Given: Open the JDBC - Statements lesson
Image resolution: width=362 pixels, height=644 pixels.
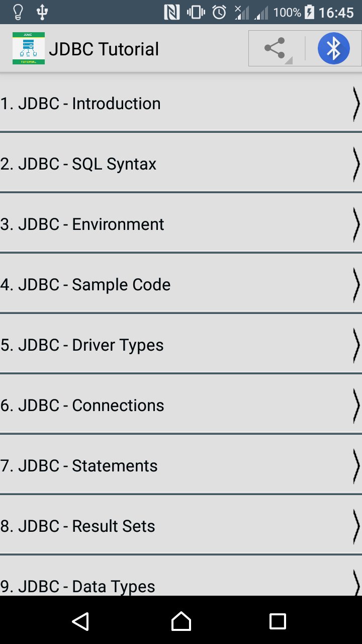Looking at the screenshot, I should coord(181,465).
